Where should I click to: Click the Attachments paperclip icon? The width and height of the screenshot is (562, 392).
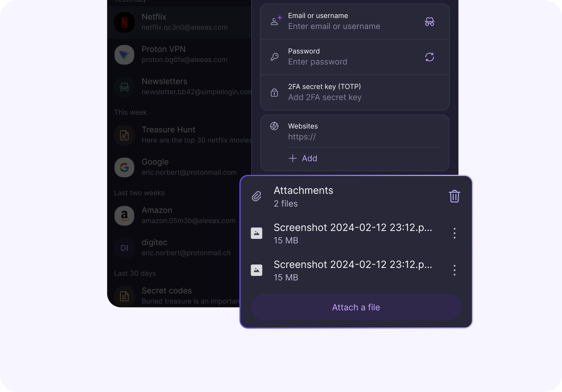[x=256, y=196]
